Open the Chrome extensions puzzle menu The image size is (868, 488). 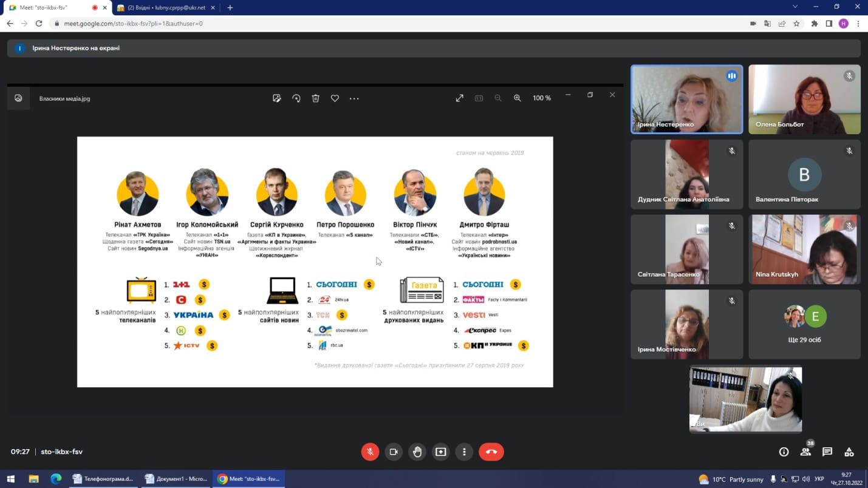click(815, 24)
